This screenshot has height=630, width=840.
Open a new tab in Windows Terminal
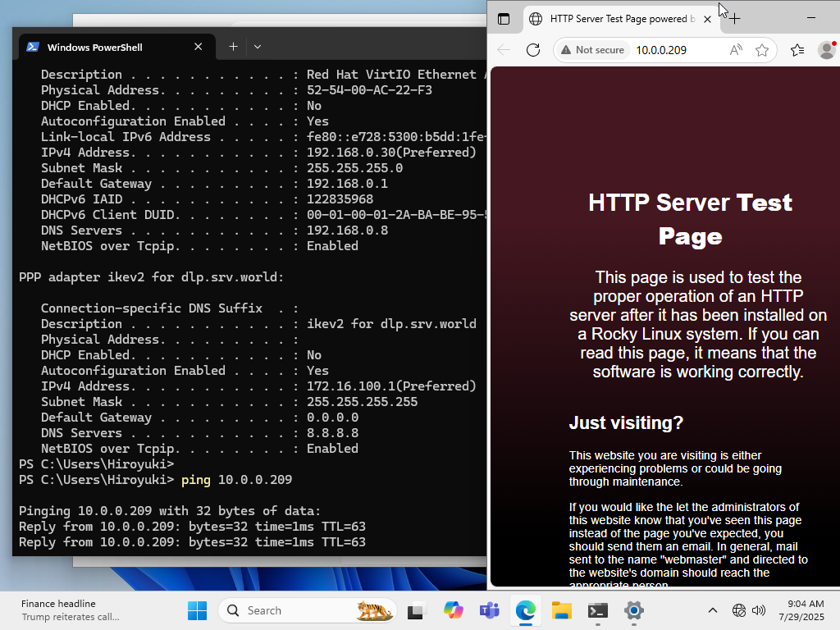[x=231, y=47]
